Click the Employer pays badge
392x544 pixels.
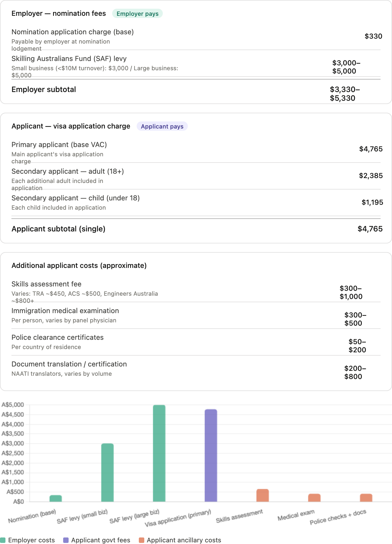coord(137,14)
